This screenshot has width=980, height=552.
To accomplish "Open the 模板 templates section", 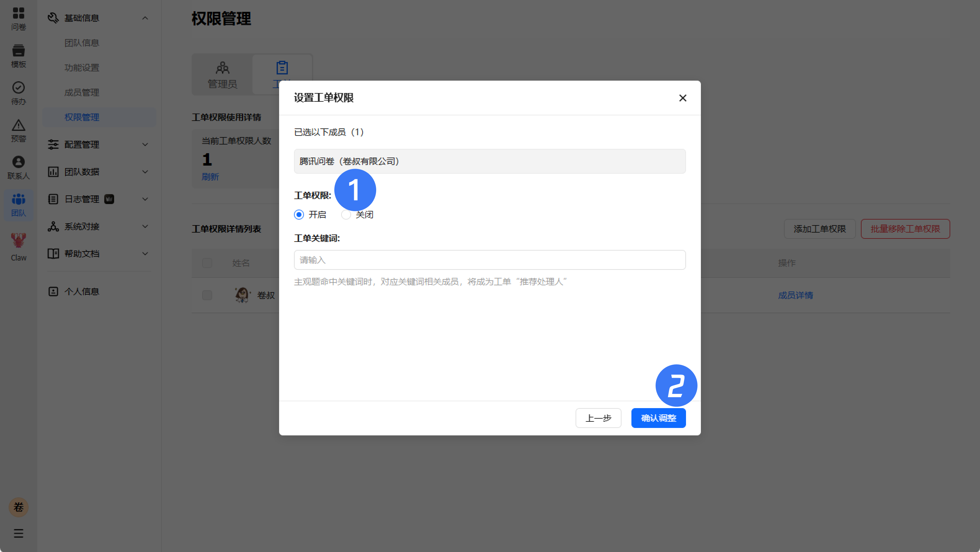I will pos(18,56).
